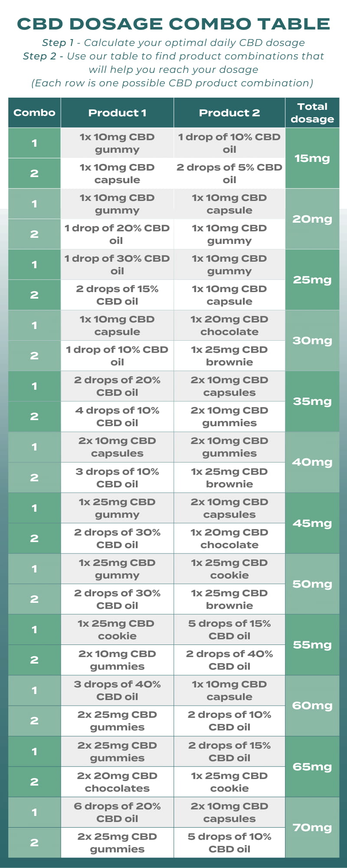
Task: Click the 2x 20mg CBD chocolates cell
Action: tap(117, 782)
